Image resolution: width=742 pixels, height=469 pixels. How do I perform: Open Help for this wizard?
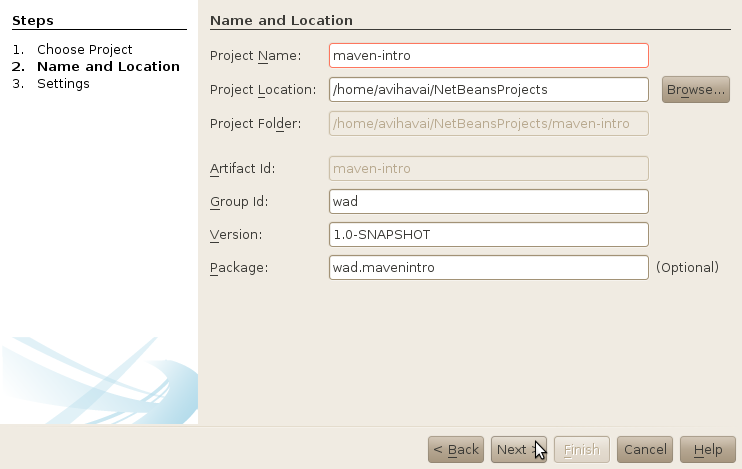[x=708, y=450]
